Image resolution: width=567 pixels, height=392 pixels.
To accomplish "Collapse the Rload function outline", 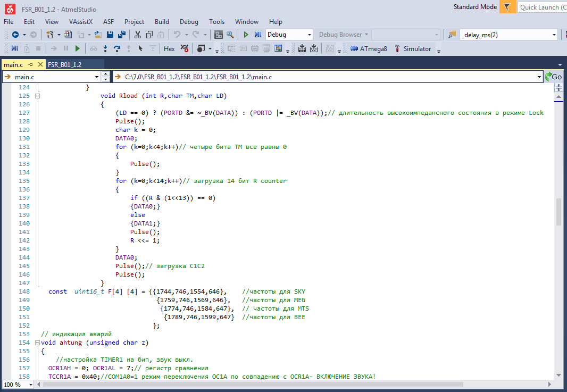I will (37, 96).
